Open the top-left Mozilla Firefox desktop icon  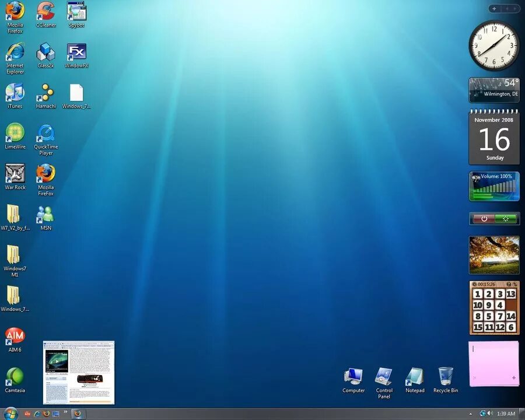15,17
